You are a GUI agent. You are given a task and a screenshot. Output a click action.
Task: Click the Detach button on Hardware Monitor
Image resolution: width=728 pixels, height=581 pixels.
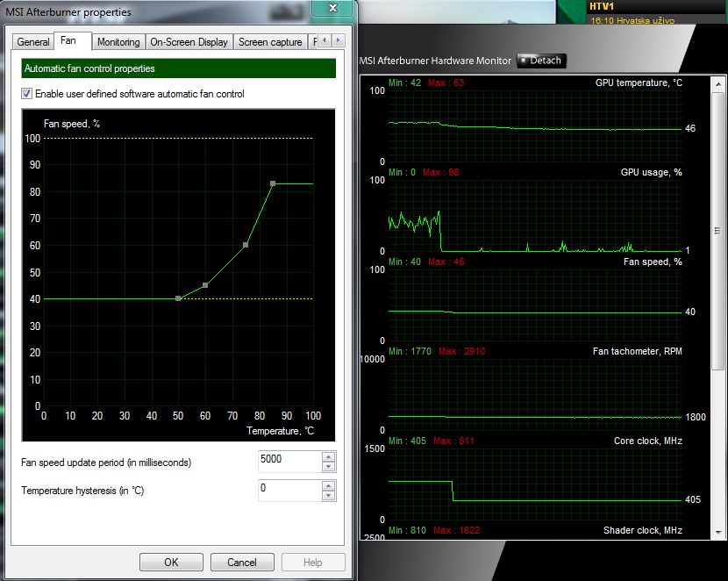click(x=541, y=61)
